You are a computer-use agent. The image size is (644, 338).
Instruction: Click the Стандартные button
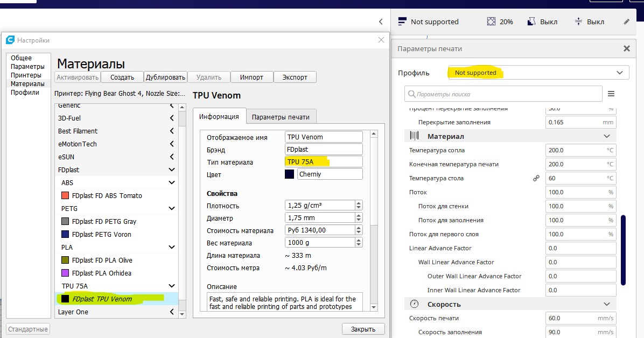tap(28, 329)
